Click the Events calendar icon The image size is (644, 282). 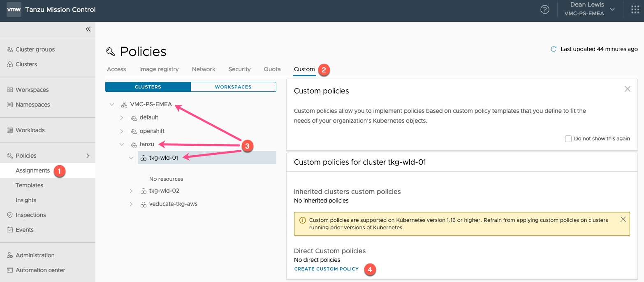[10, 230]
